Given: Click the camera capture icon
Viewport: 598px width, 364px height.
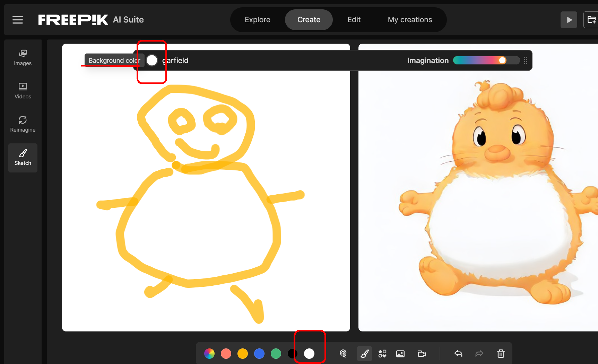Looking at the screenshot, I should [x=422, y=354].
